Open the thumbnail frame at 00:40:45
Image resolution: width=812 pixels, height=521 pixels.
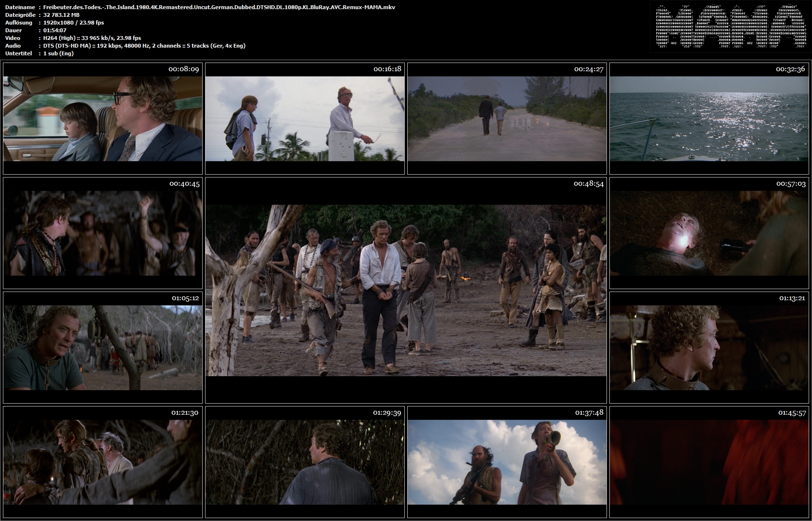[x=103, y=233]
